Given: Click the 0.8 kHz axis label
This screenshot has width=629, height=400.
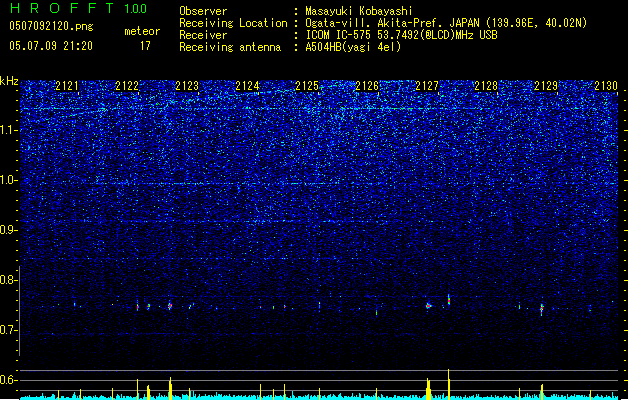Looking at the screenshot, I should [x=9, y=280].
